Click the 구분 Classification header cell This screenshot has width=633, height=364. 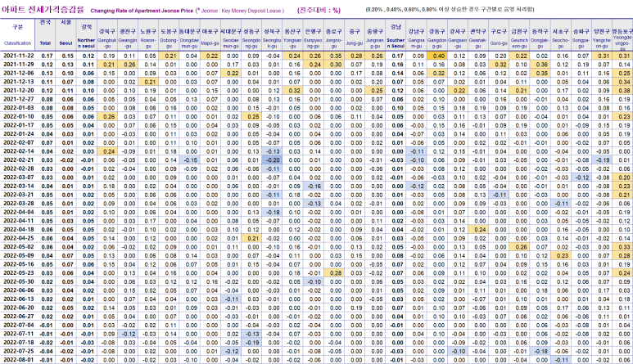coord(18,34)
